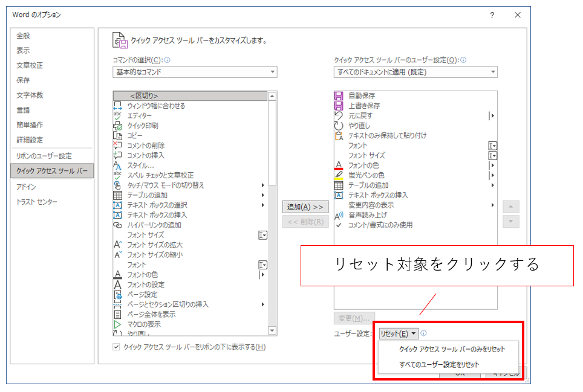Choose すべてのユーザー設定をリセット menu item
This screenshot has width=583, height=392.
[x=439, y=364]
